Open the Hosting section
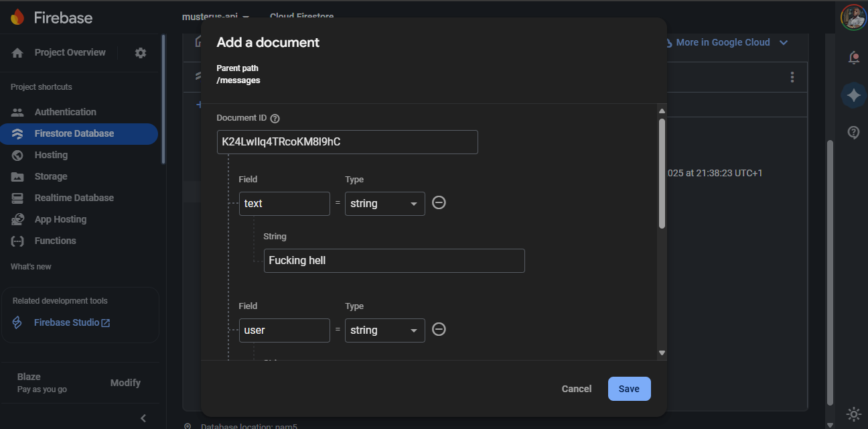Screen dimensions: 868x429 pos(50,154)
